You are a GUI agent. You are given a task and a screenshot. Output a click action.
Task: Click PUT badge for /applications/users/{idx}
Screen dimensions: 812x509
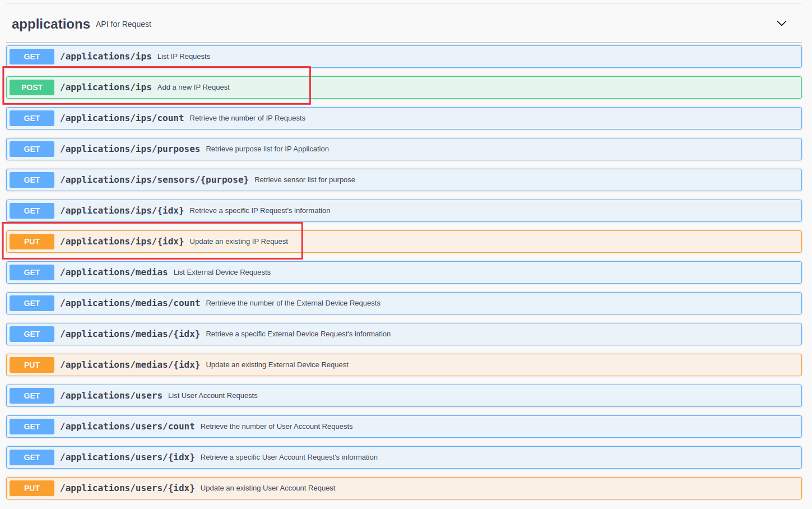tap(32, 488)
